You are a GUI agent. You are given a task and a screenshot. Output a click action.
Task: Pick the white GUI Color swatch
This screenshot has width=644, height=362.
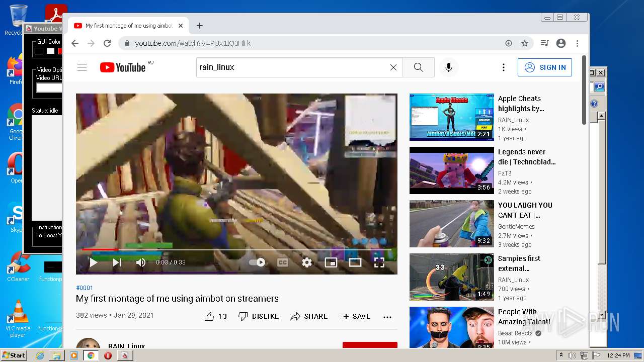point(50,51)
